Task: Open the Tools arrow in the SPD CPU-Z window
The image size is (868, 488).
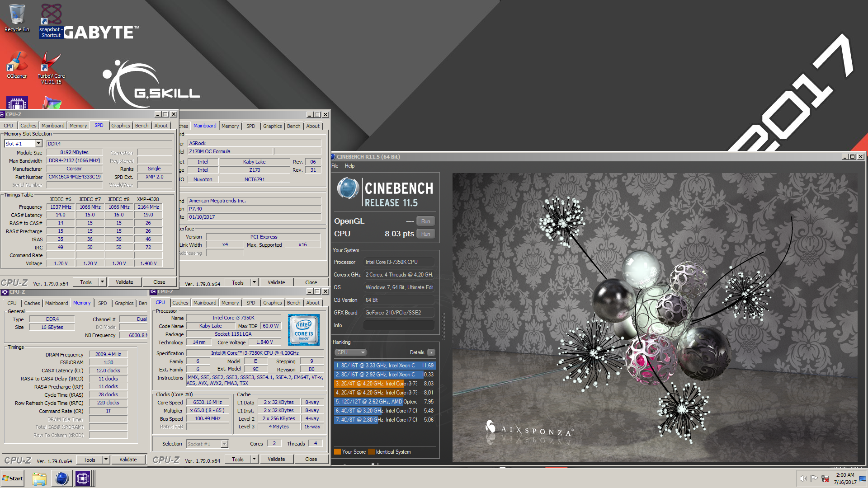Action: coord(103,282)
